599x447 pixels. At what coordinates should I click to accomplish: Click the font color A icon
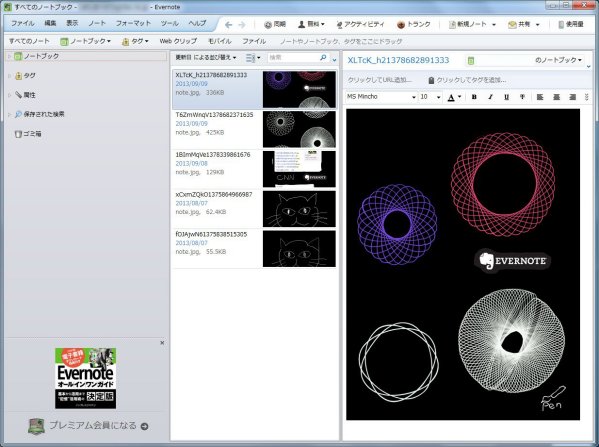tap(452, 97)
